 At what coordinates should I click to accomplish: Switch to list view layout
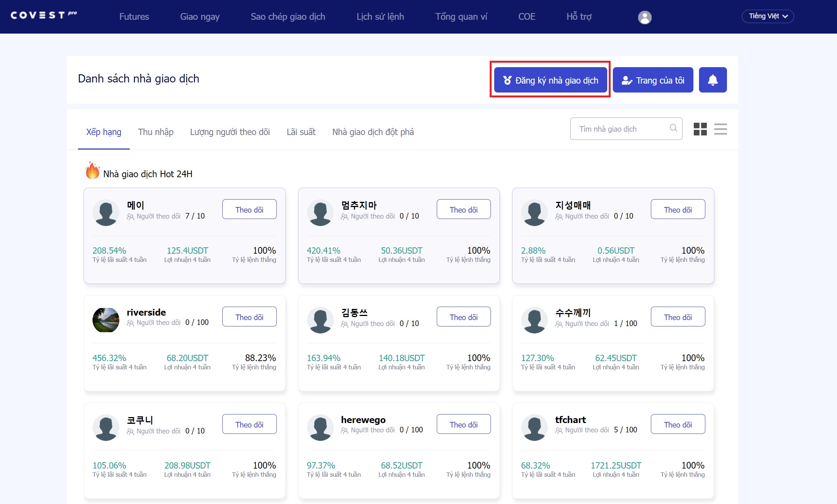(720, 129)
